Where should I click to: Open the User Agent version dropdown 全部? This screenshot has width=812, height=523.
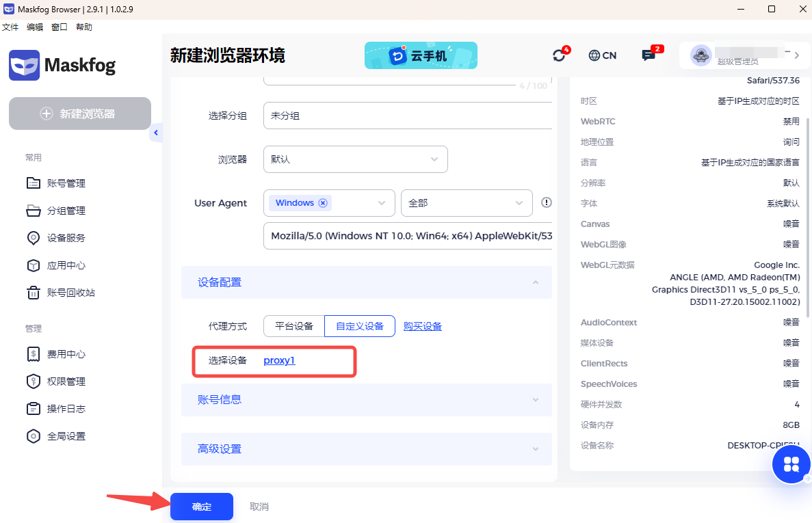coord(467,203)
